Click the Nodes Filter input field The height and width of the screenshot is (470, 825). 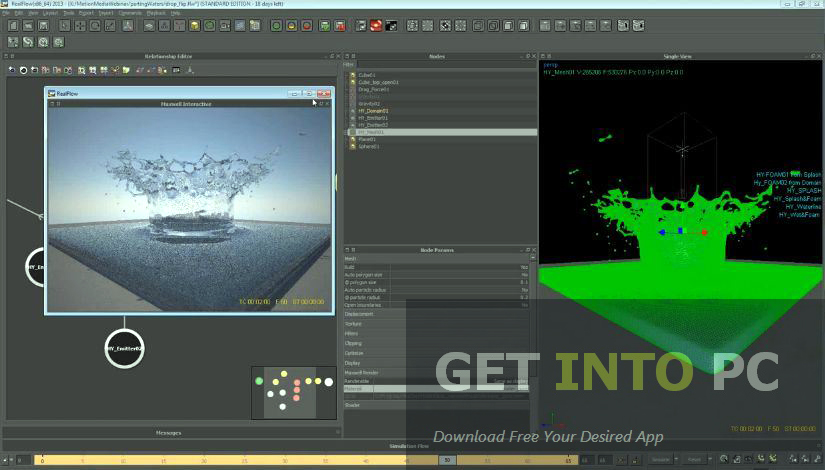click(x=446, y=65)
